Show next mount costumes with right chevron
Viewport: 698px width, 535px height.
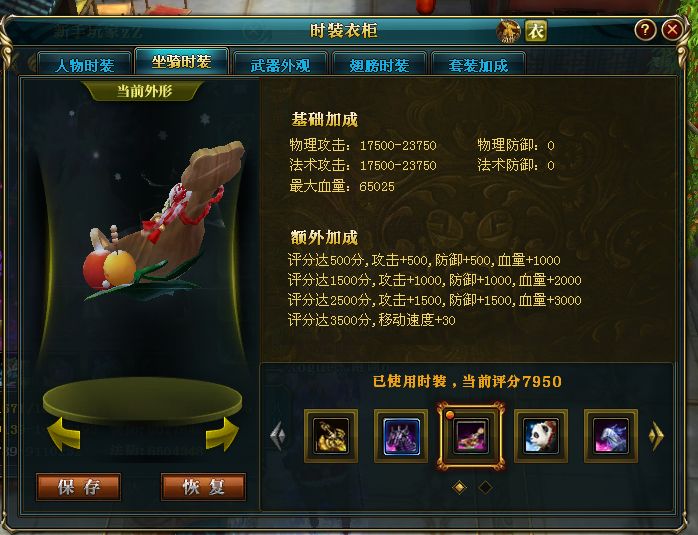tap(656, 436)
